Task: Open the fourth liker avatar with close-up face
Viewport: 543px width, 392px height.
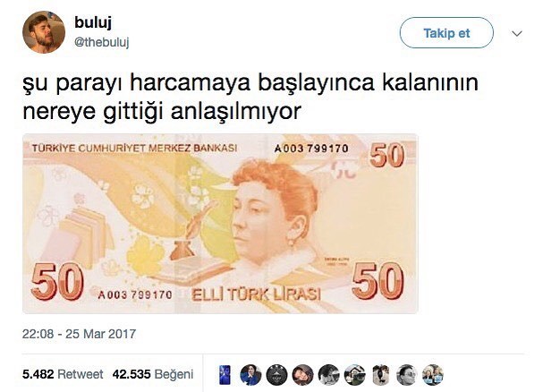Action: pyautogui.click(x=302, y=375)
